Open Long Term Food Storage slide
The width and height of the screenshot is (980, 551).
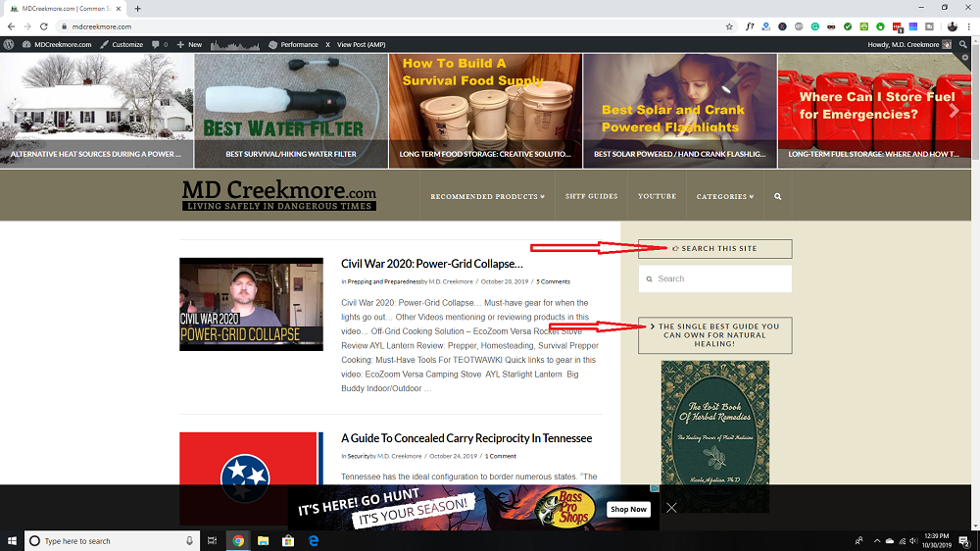click(x=485, y=111)
